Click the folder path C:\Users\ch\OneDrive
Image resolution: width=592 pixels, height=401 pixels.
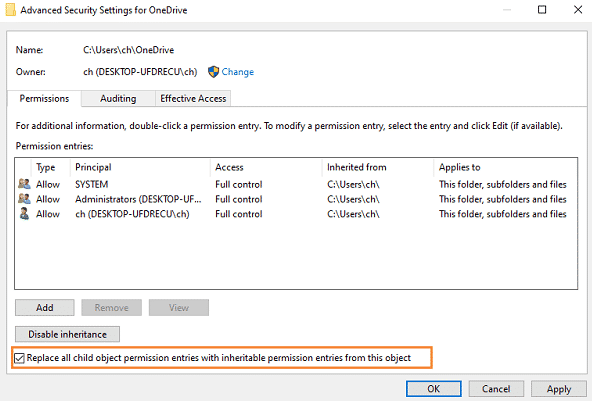128,50
